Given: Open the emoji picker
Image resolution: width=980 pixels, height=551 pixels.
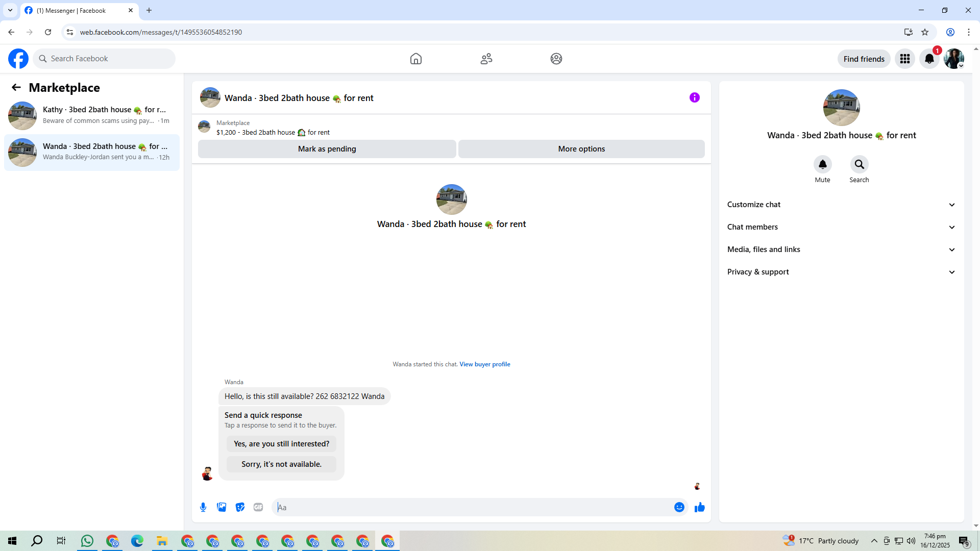Looking at the screenshot, I should coord(679,507).
